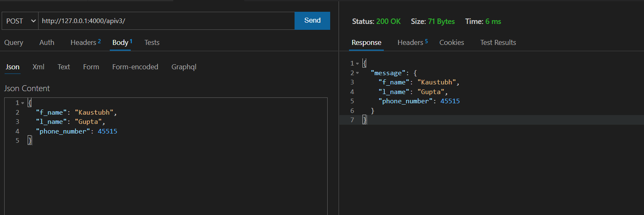Select the Json body type

[x=13, y=67]
